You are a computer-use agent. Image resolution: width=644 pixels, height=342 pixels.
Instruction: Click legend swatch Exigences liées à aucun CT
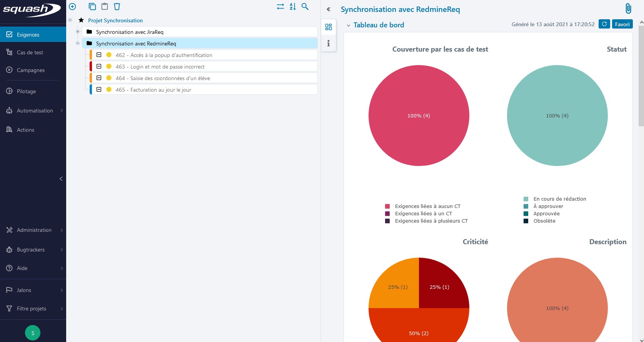coord(387,206)
